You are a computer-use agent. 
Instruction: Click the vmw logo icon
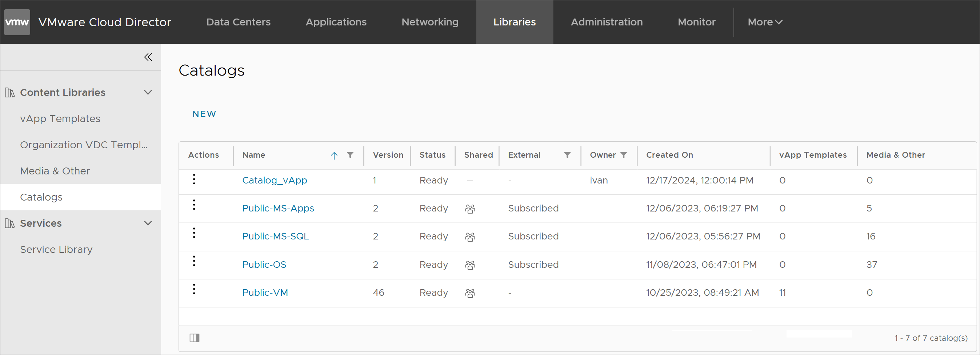(17, 22)
